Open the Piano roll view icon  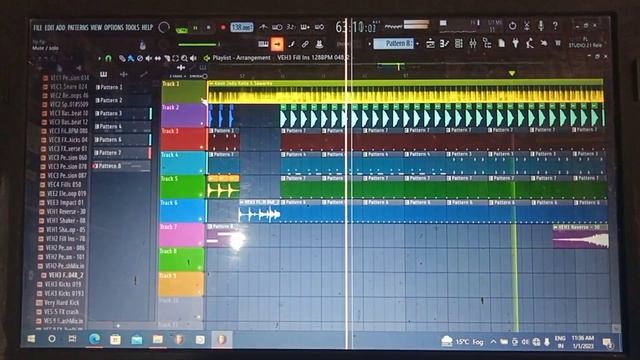coord(444,43)
